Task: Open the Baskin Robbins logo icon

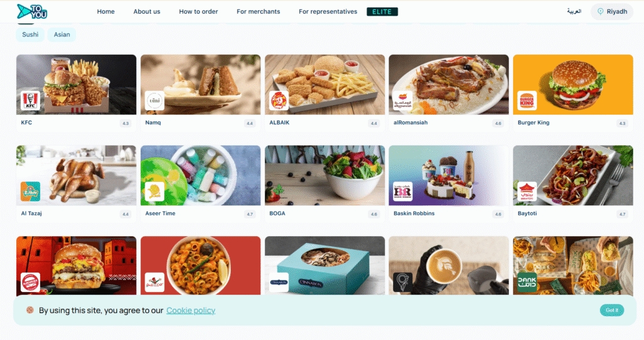Action: (403, 191)
